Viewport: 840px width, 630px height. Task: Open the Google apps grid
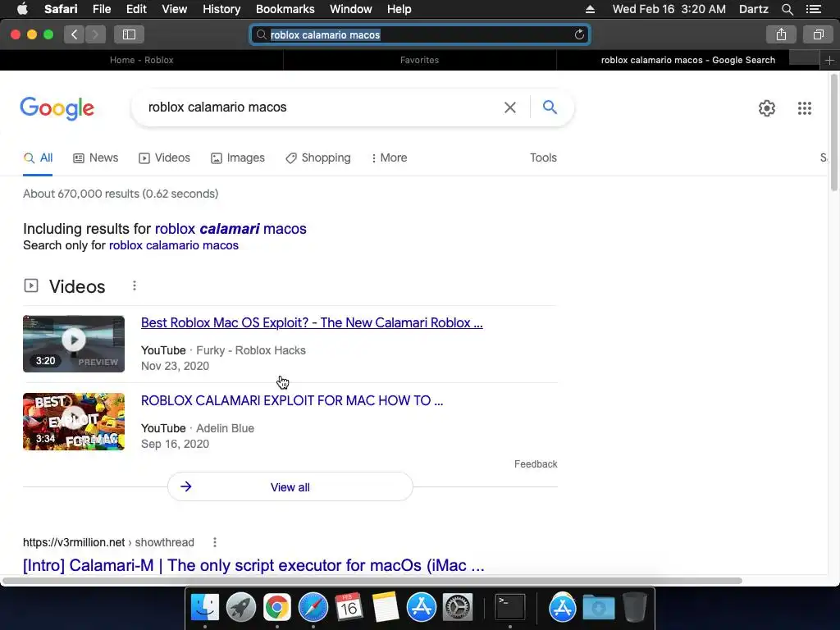coord(804,108)
